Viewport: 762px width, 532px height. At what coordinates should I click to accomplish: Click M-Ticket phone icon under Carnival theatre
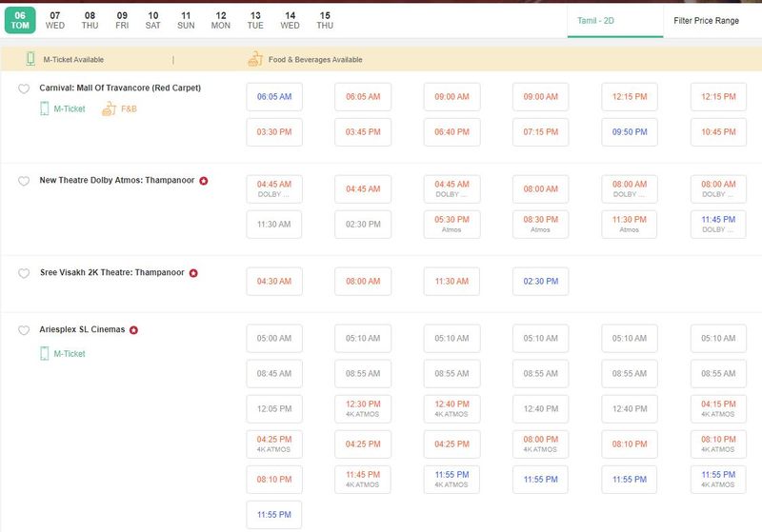(x=44, y=108)
